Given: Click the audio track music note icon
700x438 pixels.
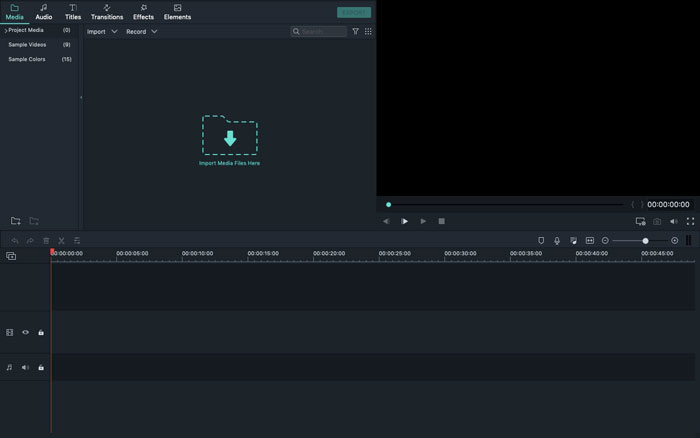Looking at the screenshot, I should [9, 367].
